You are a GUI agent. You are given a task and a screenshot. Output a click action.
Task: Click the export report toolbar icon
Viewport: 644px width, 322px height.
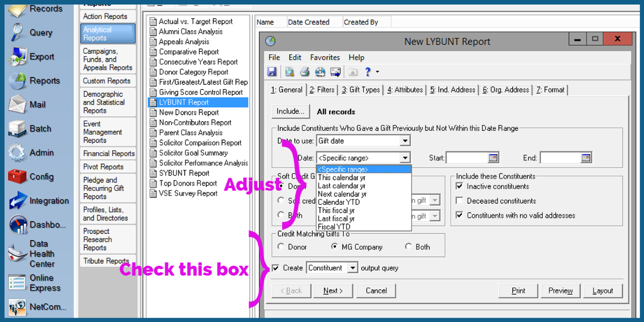[x=320, y=72]
